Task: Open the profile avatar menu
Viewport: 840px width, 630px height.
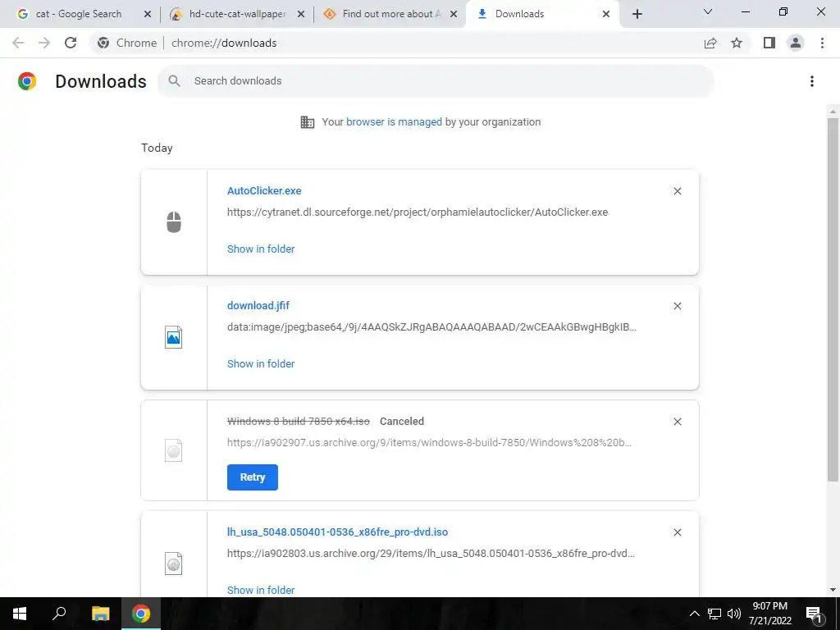Action: (796, 43)
